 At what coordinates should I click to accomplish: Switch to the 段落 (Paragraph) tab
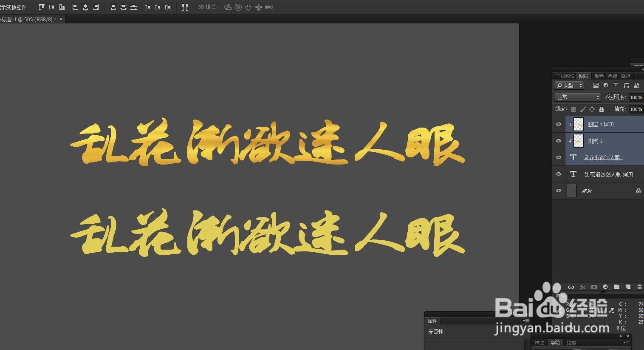pyautogui.click(x=571, y=342)
